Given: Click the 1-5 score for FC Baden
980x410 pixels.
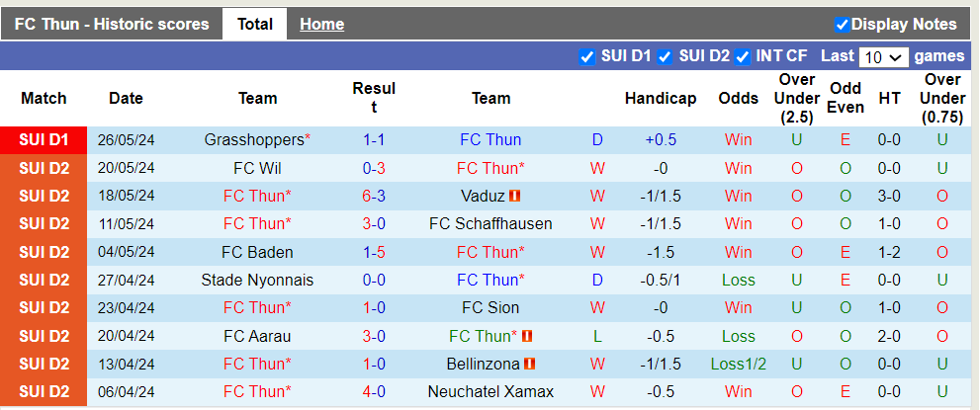Looking at the screenshot, I should coord(374,252).
